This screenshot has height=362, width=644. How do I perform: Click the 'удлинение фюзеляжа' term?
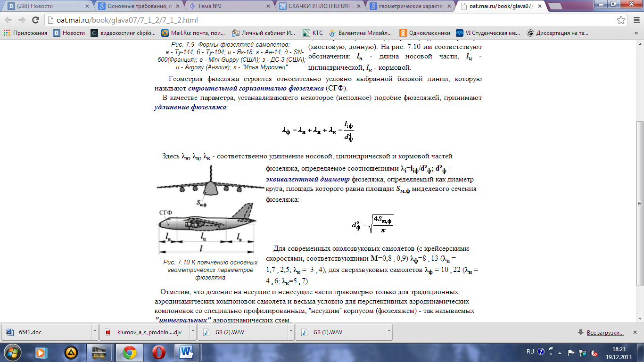[190, 107]
